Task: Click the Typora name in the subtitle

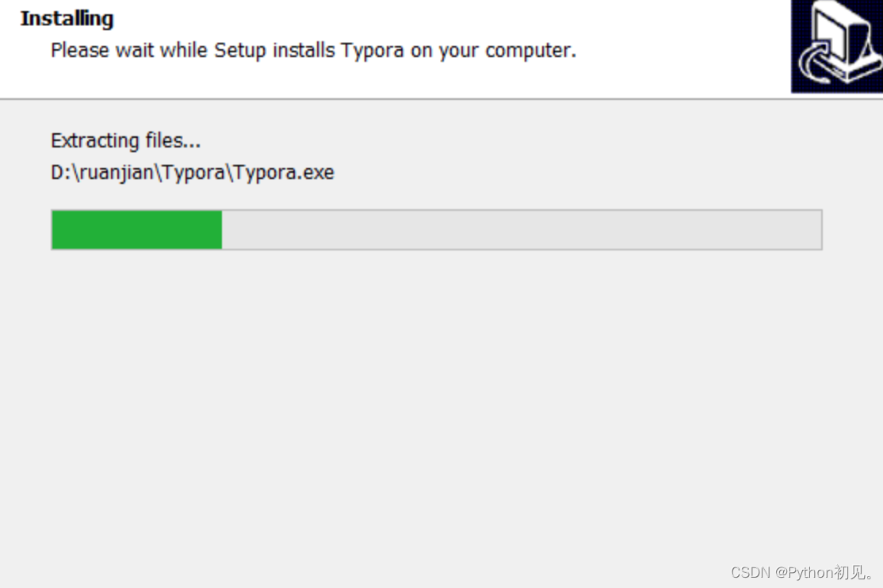Action: pos(376,50)
